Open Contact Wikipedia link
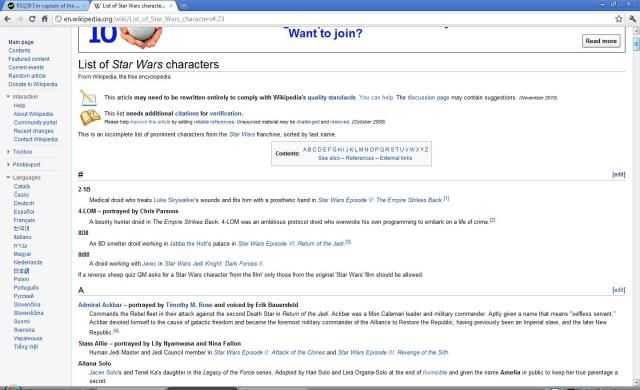This screenshot has height=390, width=640. tap(36, 140)
